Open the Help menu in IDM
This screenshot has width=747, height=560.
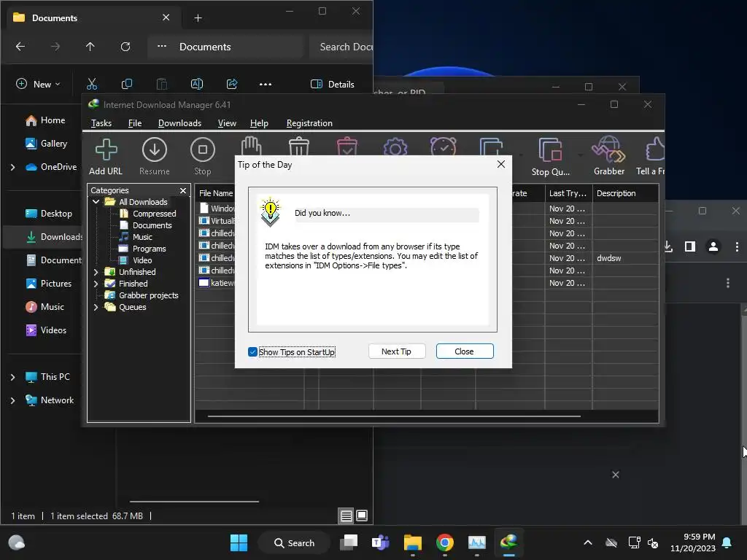[x=259, y=123]
